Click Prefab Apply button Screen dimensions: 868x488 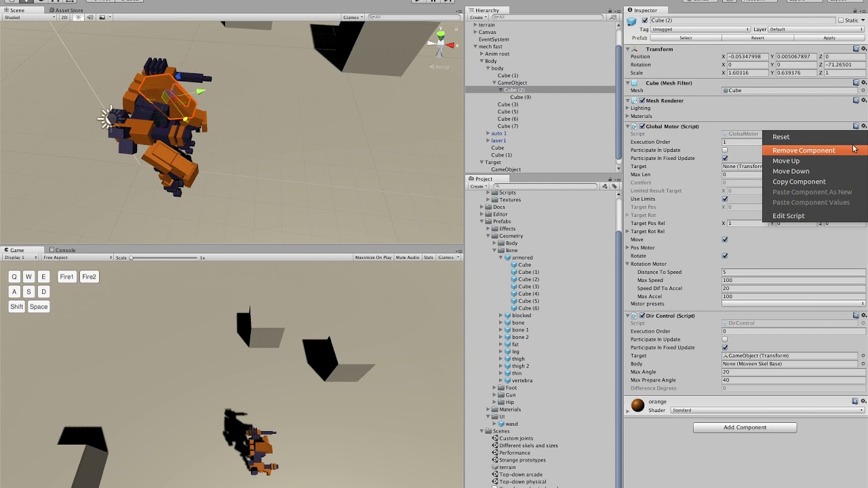829,38
